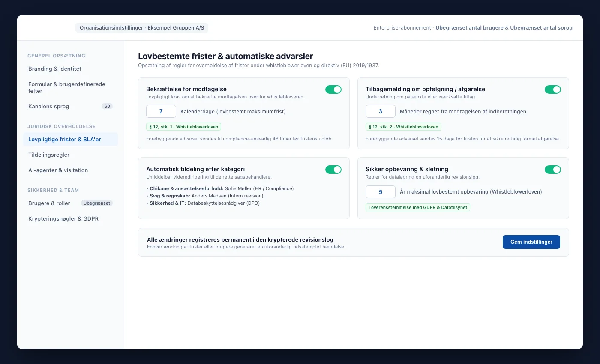This screenshot has width=600, height=364.
Task: Go to Formular & brugerdefinerede felter
Action: [71, 87]
